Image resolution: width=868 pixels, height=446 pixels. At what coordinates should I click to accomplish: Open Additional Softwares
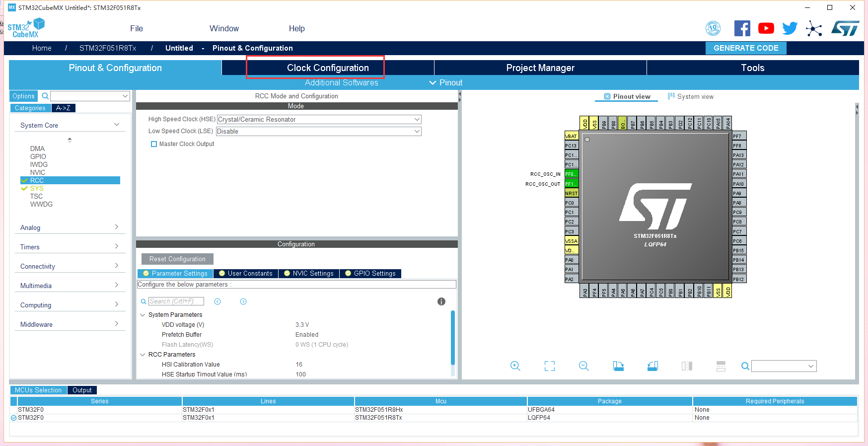342,82
